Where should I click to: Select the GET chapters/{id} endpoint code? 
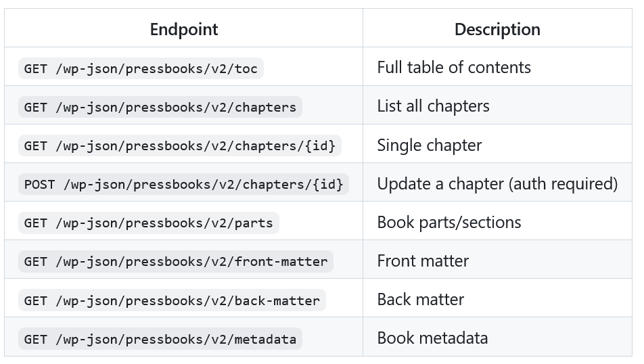pos(180,145)
